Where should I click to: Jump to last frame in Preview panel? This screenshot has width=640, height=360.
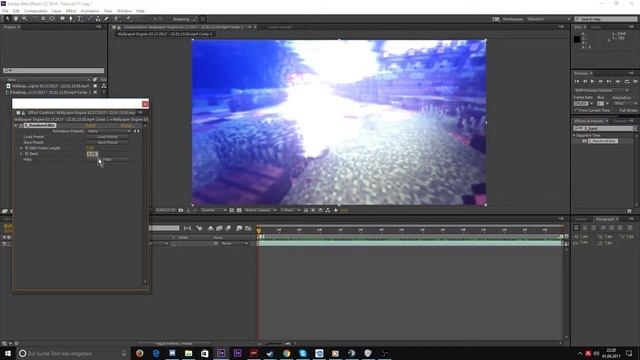tap(609, 82)
